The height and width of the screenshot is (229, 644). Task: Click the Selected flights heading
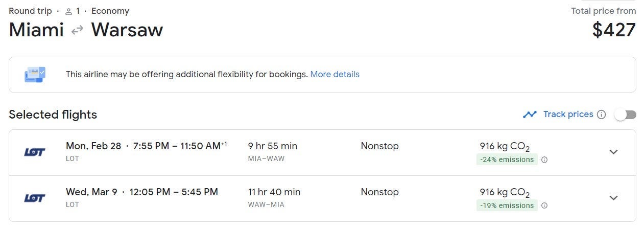[x=53, y=114]
